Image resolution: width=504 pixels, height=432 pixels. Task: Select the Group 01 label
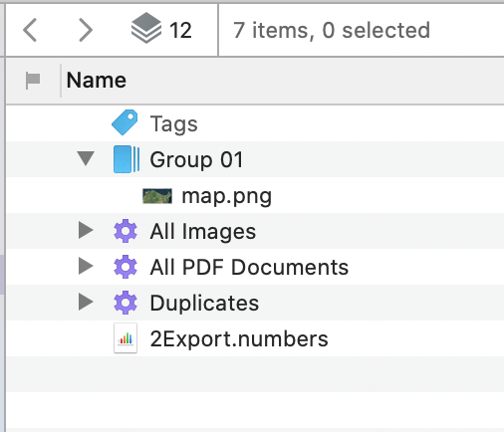[196, 160]
